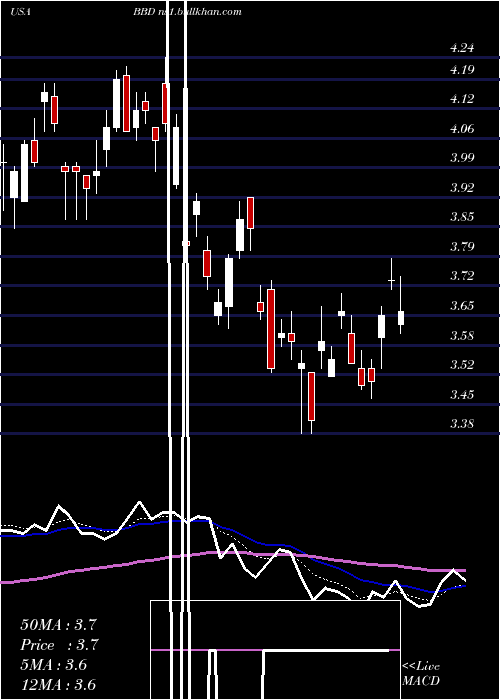Screen dimensions: 500x700
Task: Click the 3.52 price level label
Action: (462, 365)
